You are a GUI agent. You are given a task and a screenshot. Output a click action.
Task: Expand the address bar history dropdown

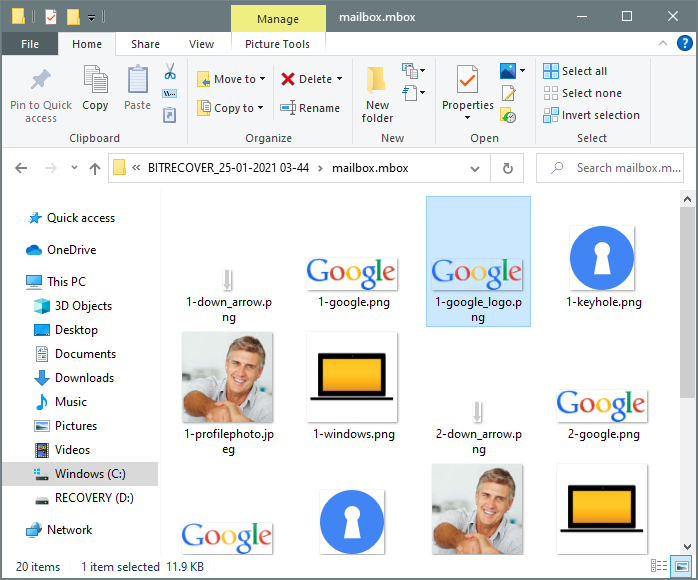475,169
